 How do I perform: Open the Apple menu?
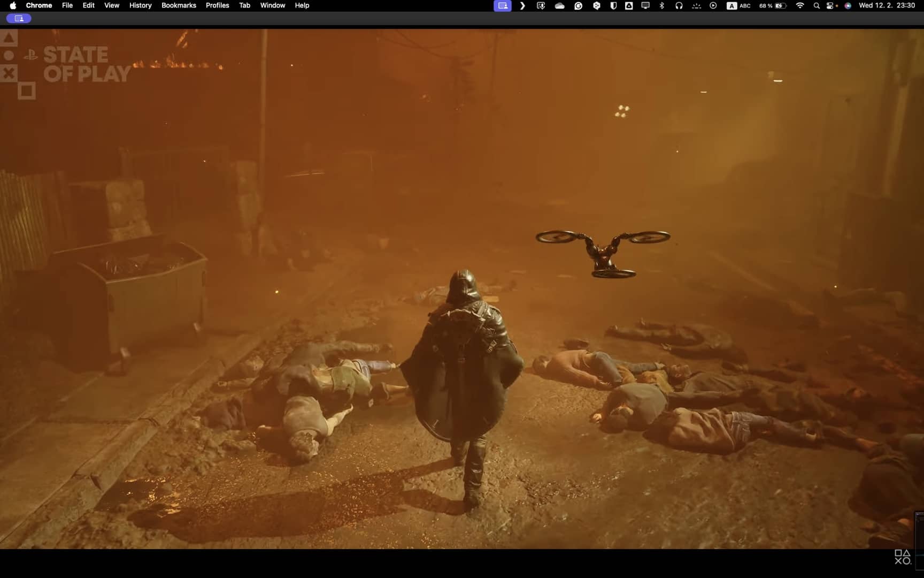pyautogui.click(x=13, y=5)
